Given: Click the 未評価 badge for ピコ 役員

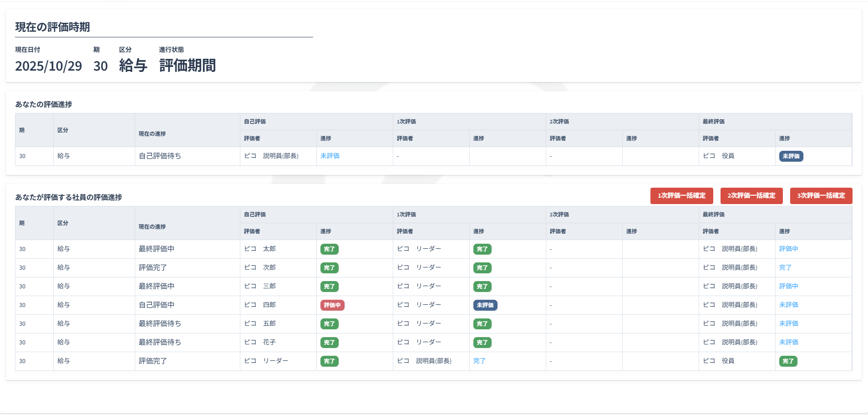Looking at the screenshot, I should 791,156.
